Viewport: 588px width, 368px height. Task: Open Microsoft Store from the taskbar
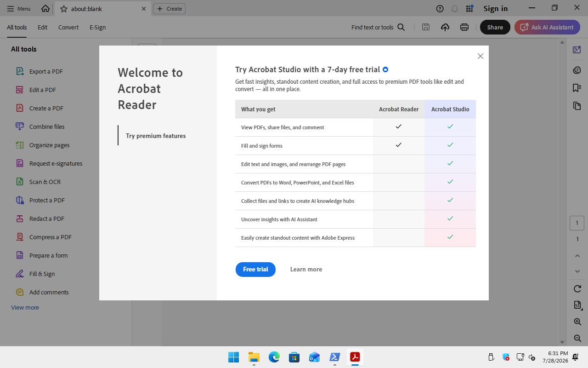point(294,357)
